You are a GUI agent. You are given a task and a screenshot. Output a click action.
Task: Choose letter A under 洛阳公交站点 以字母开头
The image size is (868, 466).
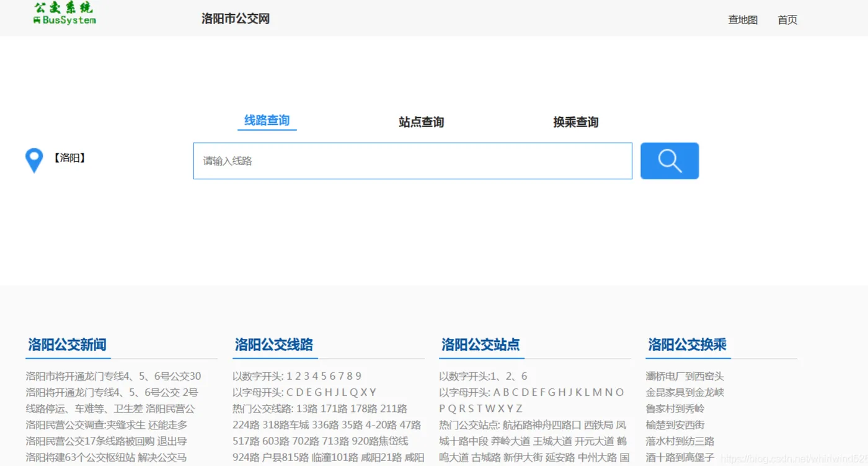497,392
